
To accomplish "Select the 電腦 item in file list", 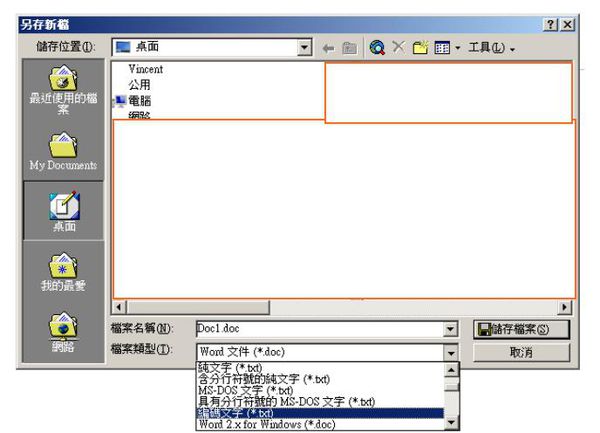I will click(x=139, y=101).
